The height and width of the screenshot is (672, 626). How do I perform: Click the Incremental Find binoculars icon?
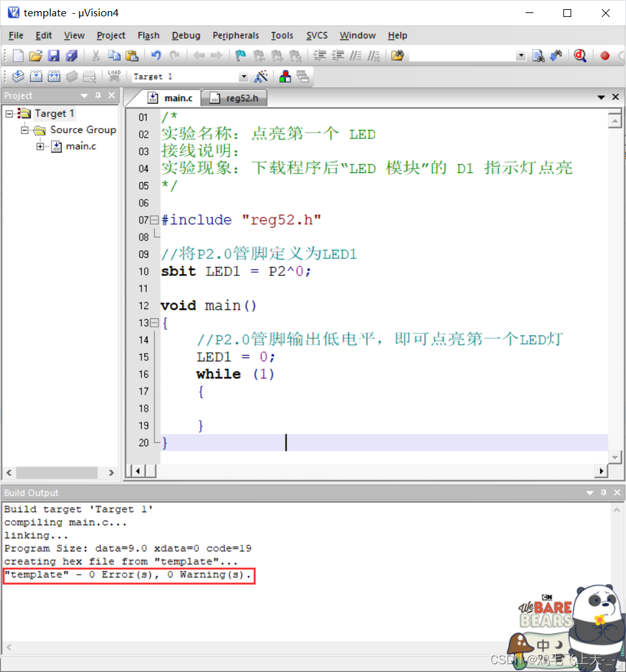556,55
